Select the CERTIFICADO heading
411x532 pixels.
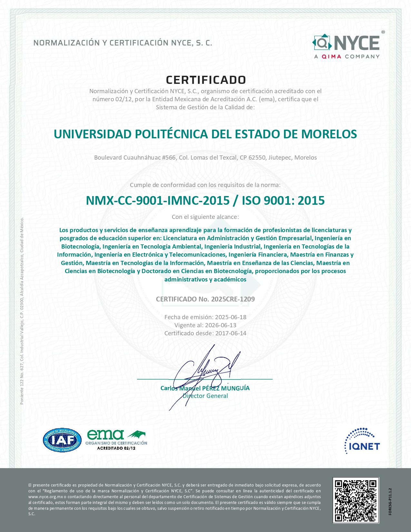[206, 80]
